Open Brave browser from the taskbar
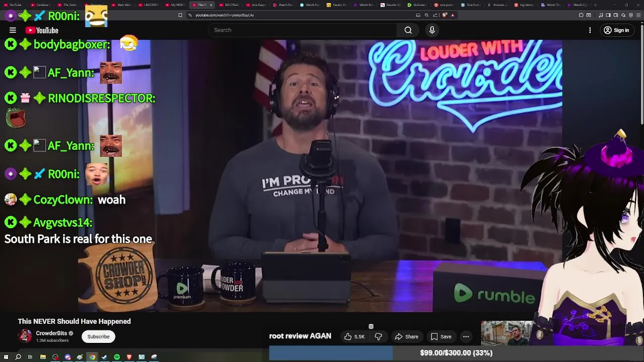644x362 pixels. coord(129,357)
